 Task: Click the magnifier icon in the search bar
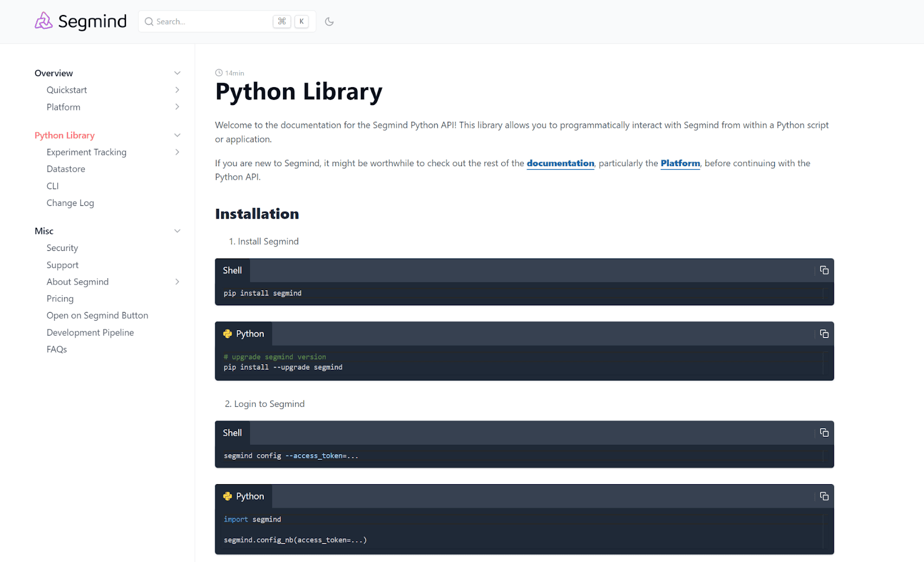pos(149,21)
